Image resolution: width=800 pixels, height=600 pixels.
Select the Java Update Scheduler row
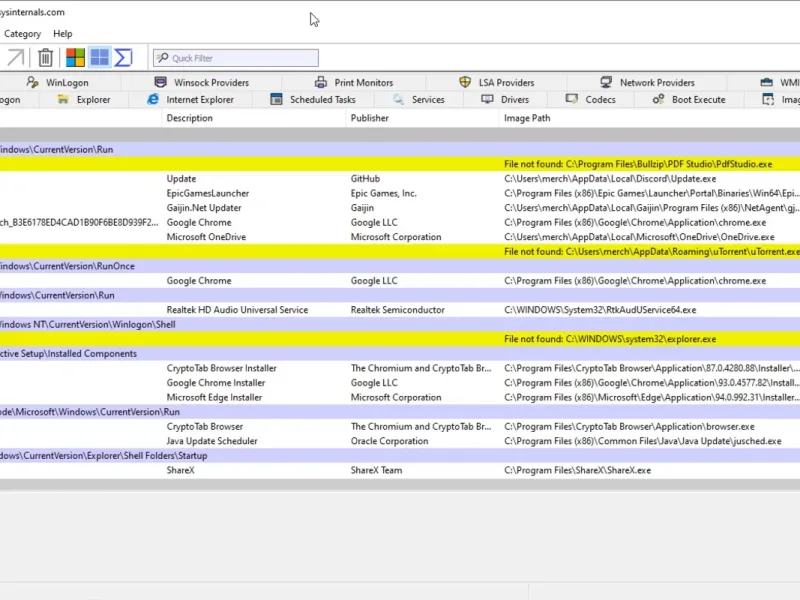pos(211,441)
